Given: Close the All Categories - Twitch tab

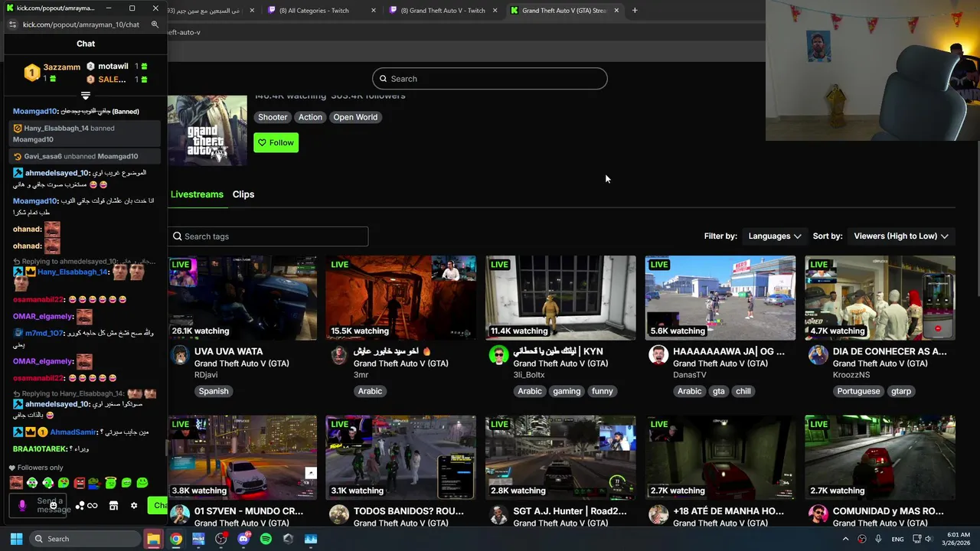Looking at the screenshot, I should pyautogui.click(x=374, y=11).
